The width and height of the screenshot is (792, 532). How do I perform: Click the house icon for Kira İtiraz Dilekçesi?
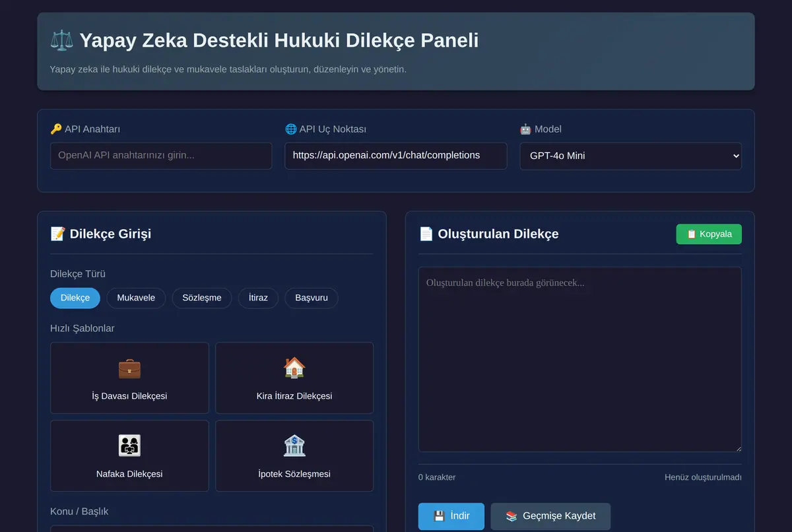pyautogui.click(x=294, y=368)
